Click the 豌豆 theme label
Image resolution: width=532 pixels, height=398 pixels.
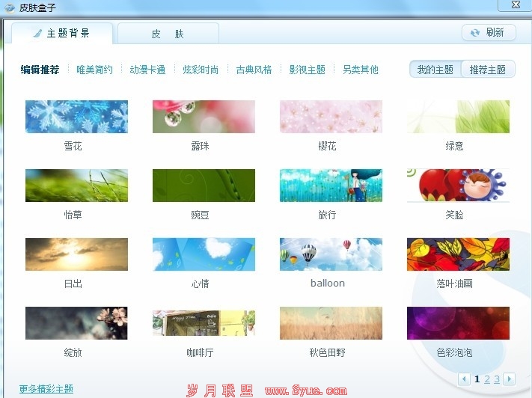pos(201,215)
